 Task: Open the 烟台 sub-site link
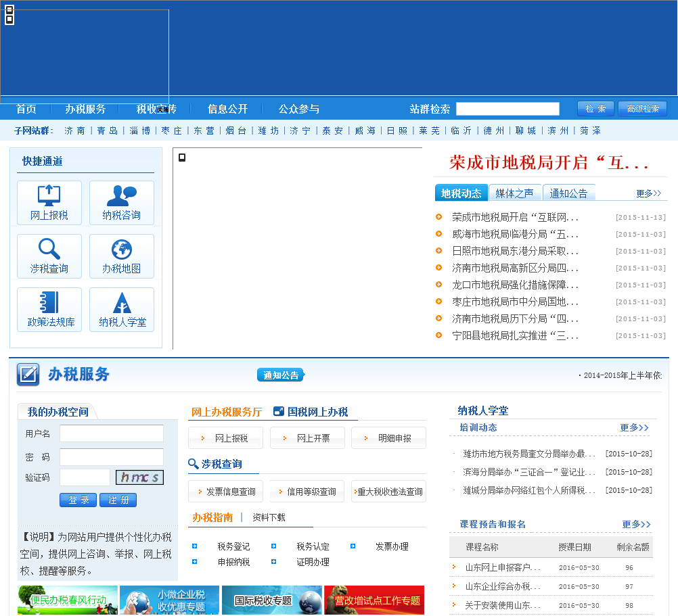coord(235,131)
